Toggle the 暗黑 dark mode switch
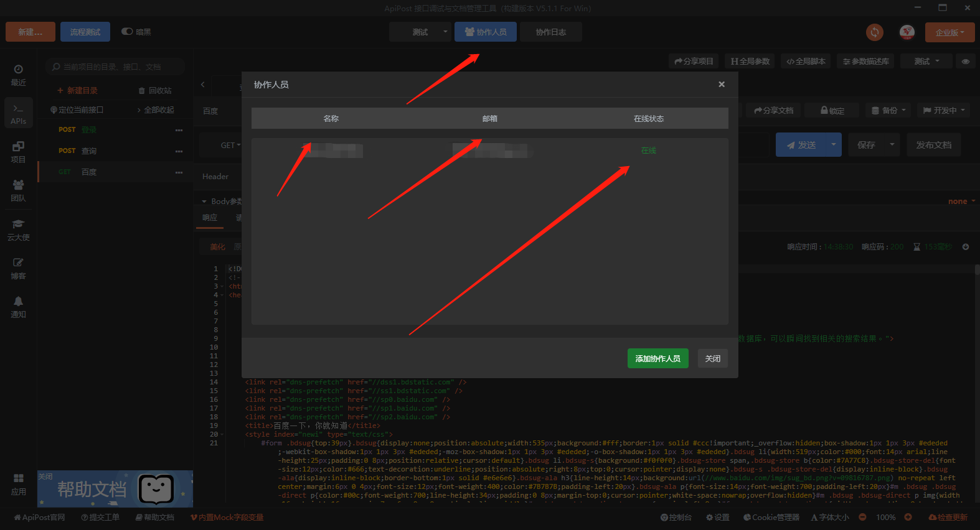This screenshot has width=980, height=530. pyautogui.click(x=127, y=32)
